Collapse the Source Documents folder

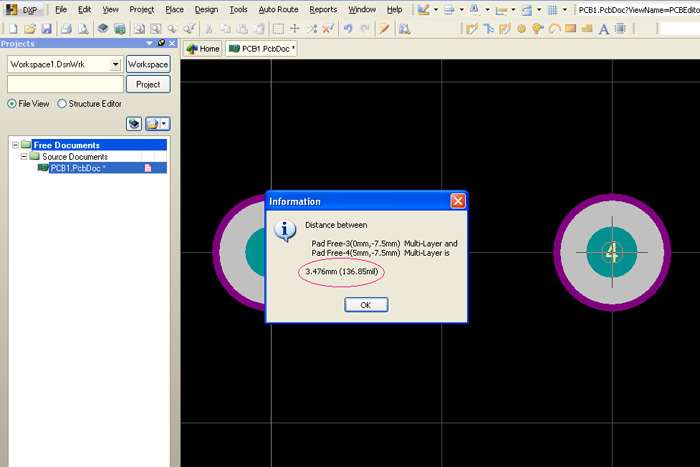click(24, 157)
